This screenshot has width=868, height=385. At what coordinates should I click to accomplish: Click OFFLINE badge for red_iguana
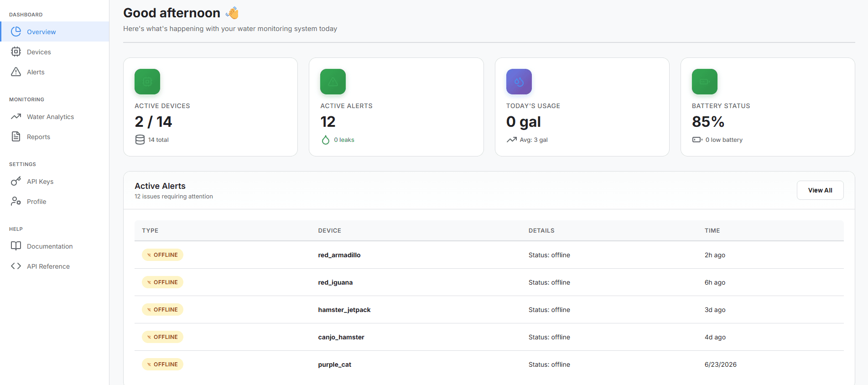click(x=162, y=282)
